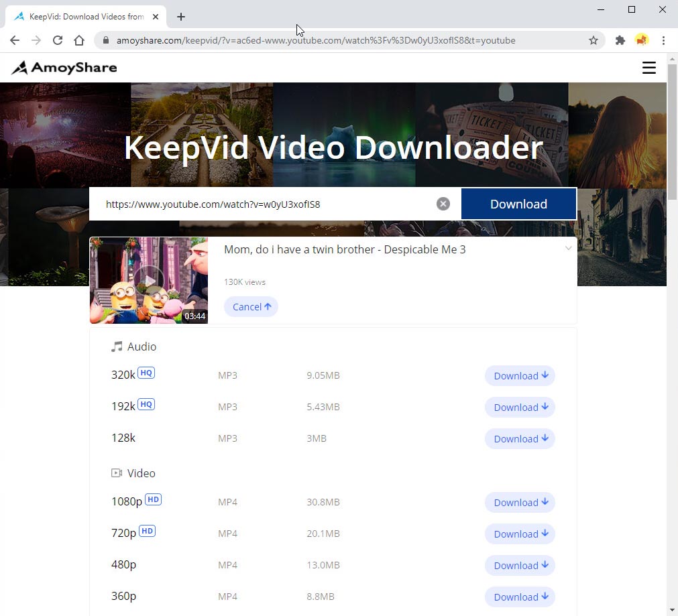Open the Extensions puzzle icon
Image resolution: width=678 pixels, height=616 pixels.
(620, 40)
